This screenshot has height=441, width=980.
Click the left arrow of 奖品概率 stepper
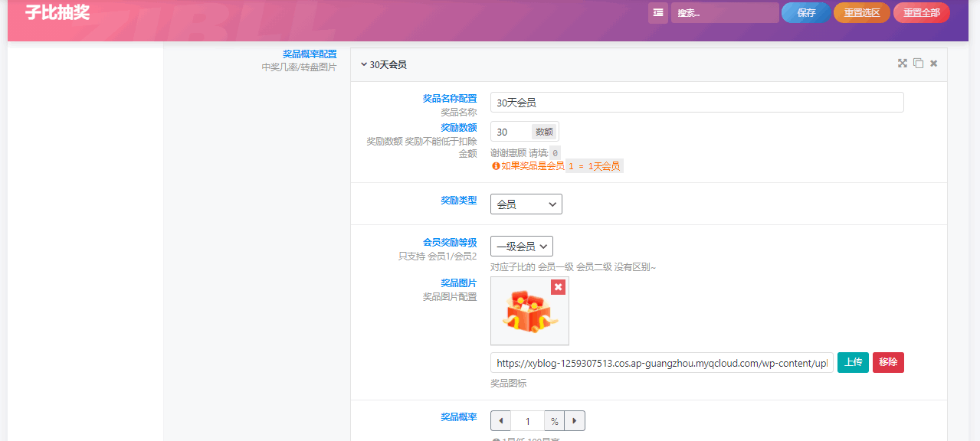[500, 420]
